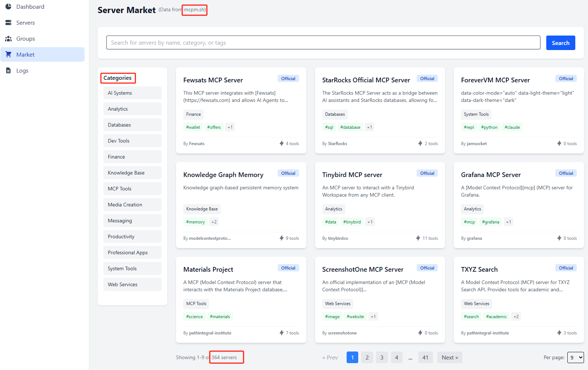
Task: Click the Next » pagination button
Action: tap(450, 357)
